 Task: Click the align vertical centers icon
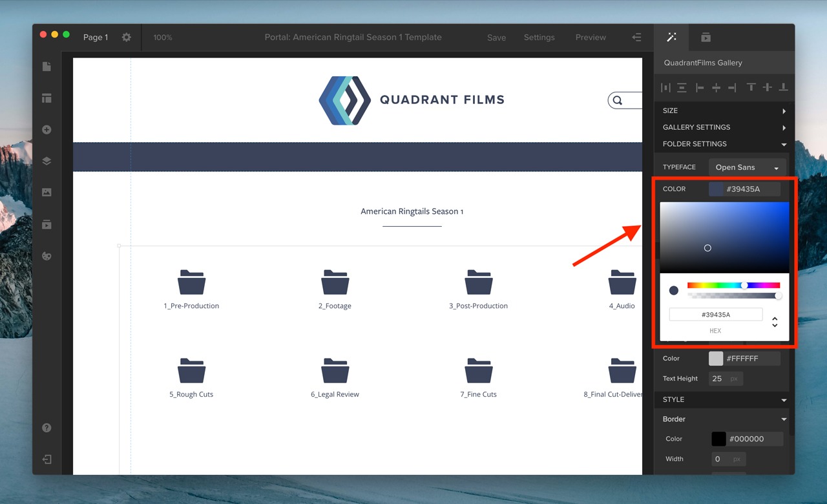coord(767,87)
